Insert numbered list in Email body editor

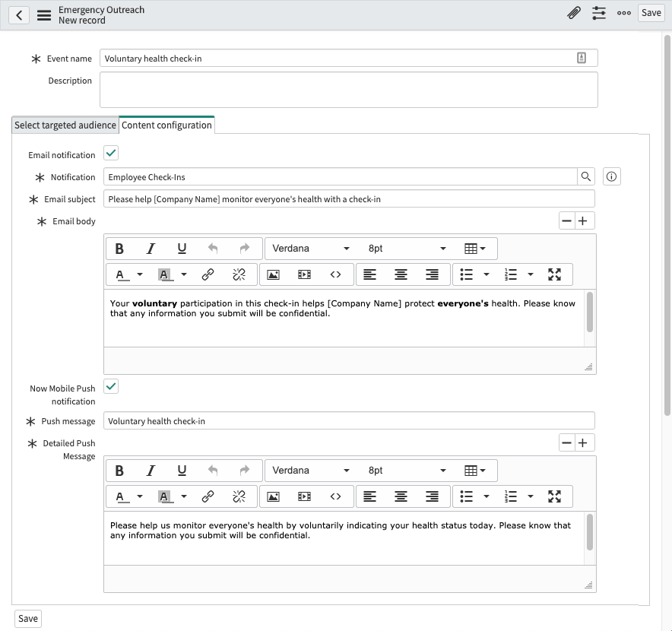pos(510,274)
